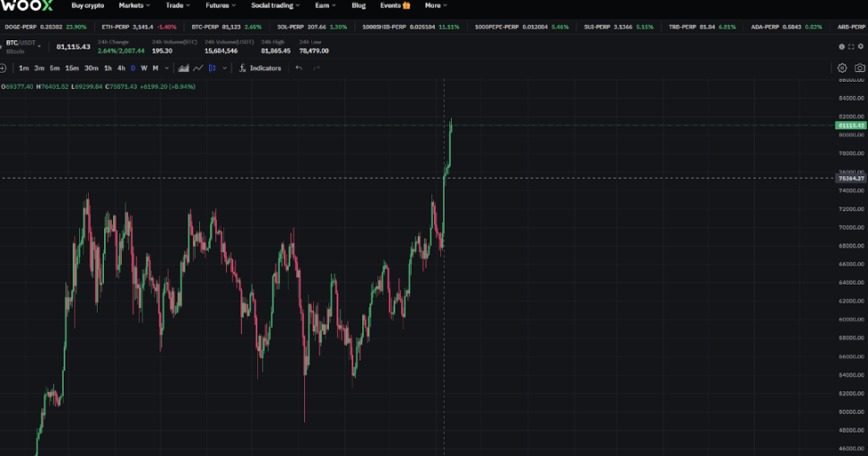
Task: Add compare symbol with plus icon
Action: point(4,68)
